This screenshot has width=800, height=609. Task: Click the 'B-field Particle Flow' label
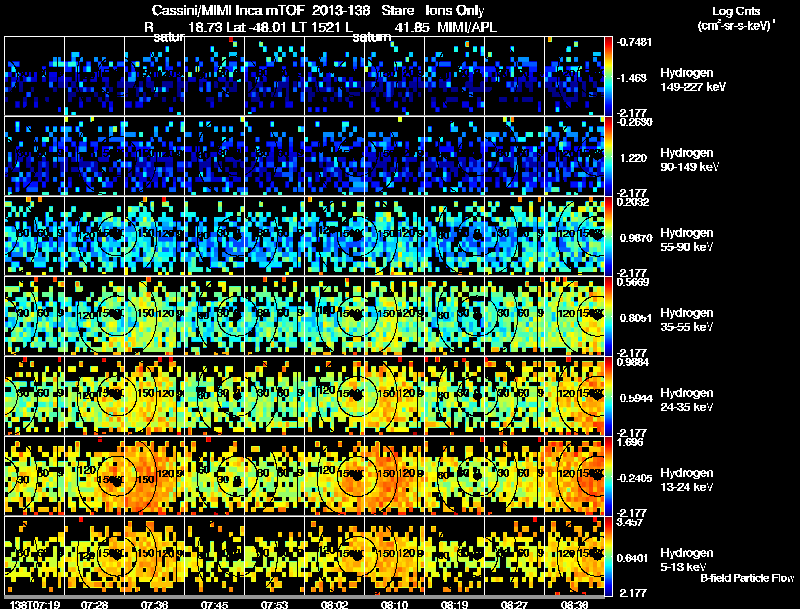(747, 578)
